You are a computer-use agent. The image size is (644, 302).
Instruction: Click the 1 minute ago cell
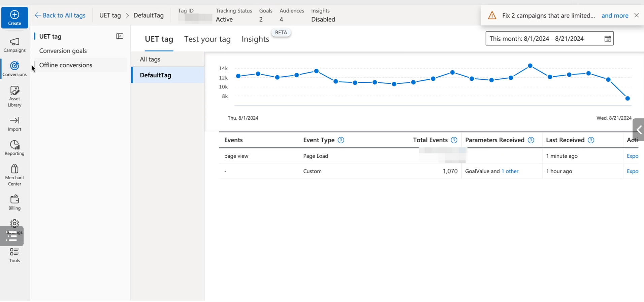562,156
